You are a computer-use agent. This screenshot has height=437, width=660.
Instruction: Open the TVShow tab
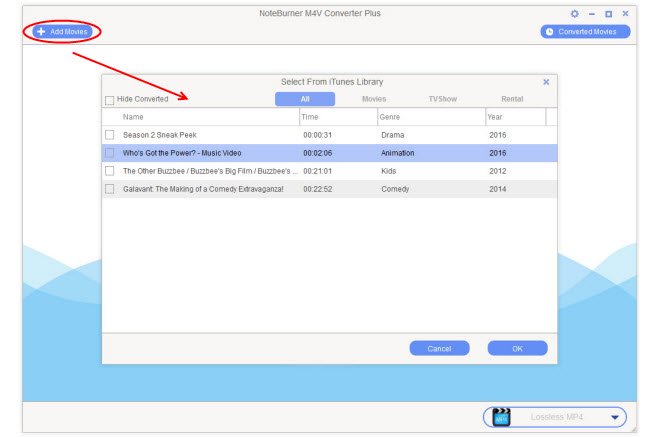[x=442, y=99]
